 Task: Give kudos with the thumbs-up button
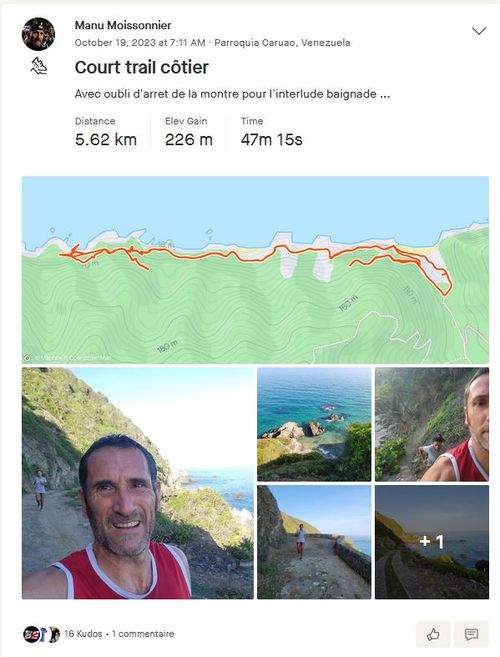(433, 634)
